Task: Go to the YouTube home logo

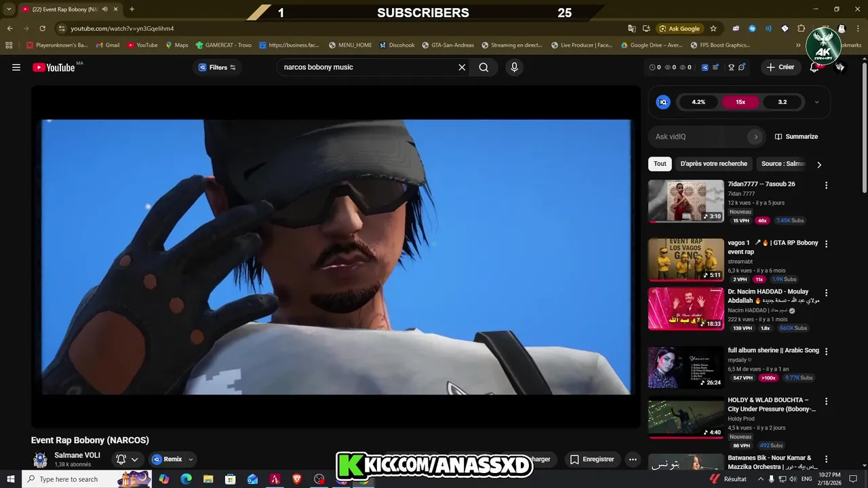Action: pyautogui.click(x=54, y=67)
